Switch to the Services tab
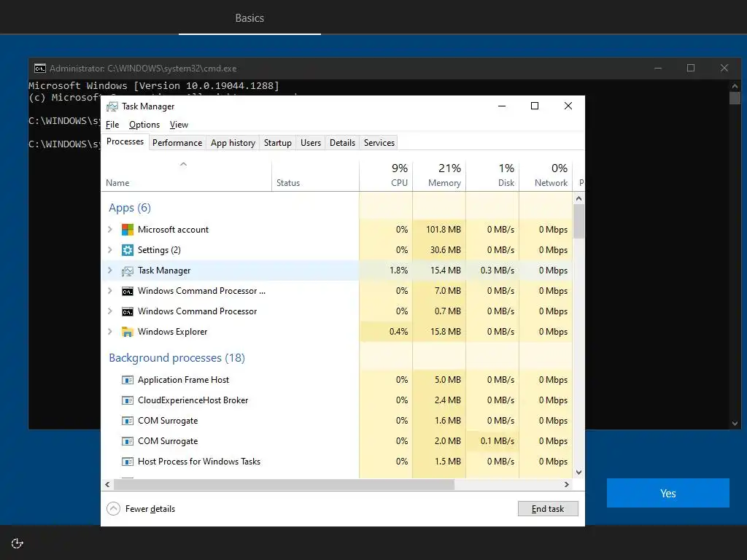 (379, 143)
